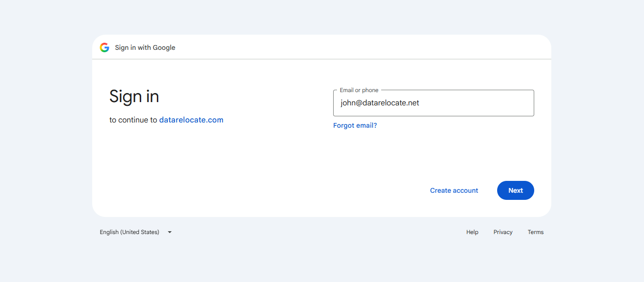Open the Forgot email? link
The height and width of the screenshot is (282, 644).
pos(355,125)
